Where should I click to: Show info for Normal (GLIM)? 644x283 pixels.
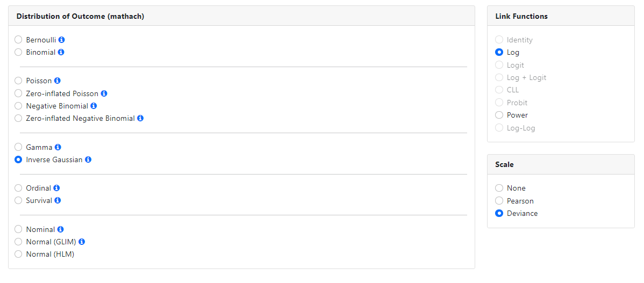pos(82,242)
